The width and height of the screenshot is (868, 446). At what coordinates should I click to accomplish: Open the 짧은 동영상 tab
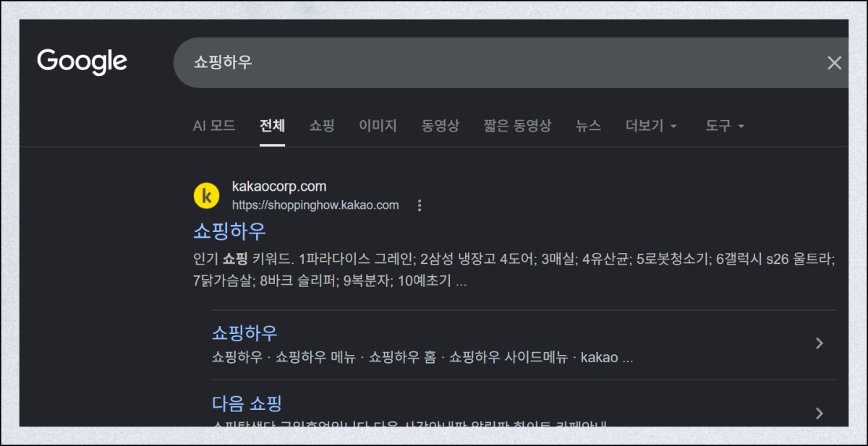[x=517, y=126]
